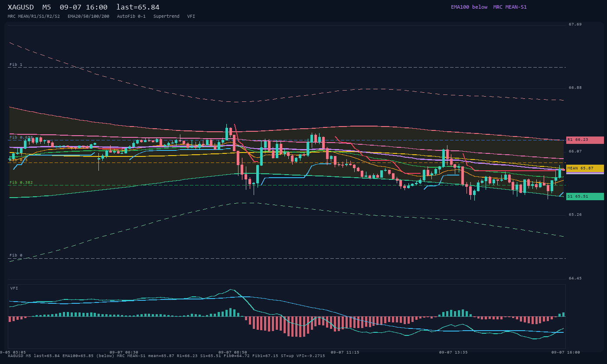The width and height of the screenshot is (607, 364).
Task: Click the 65.26 price axis label
Action: coord(575,214)
